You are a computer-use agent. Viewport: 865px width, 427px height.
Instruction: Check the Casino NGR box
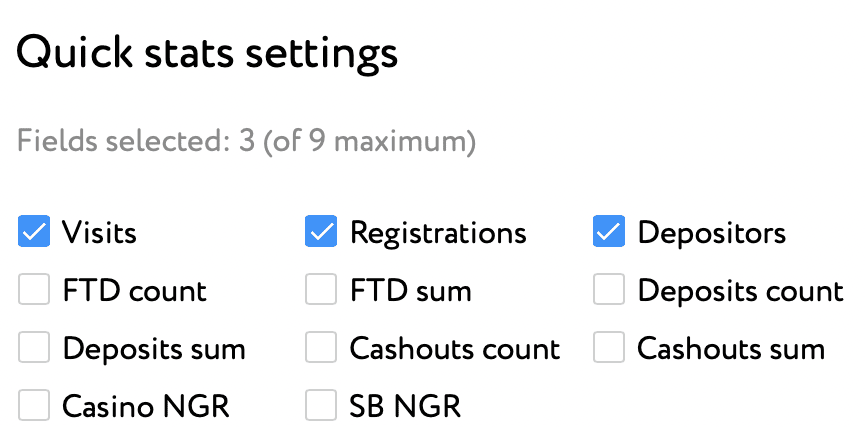coord(34,406)
